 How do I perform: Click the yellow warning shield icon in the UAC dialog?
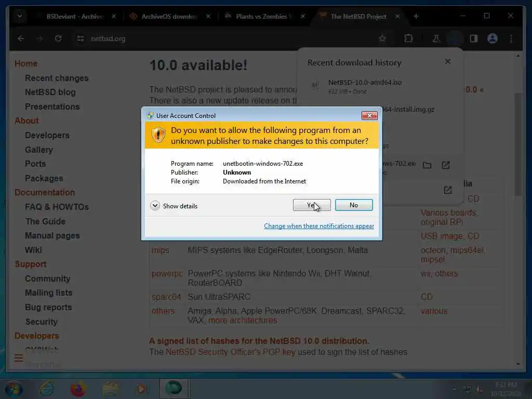point(158,135)
